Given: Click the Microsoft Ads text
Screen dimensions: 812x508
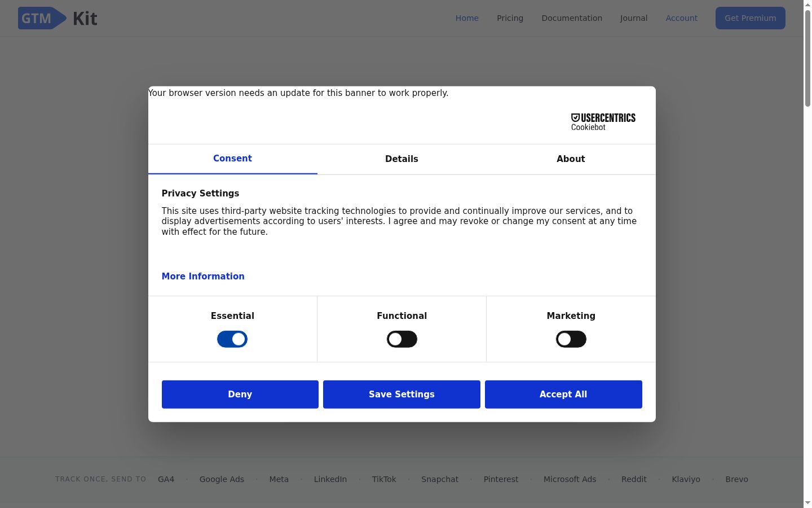Looking at the screenshot, I should pos(570,479).
